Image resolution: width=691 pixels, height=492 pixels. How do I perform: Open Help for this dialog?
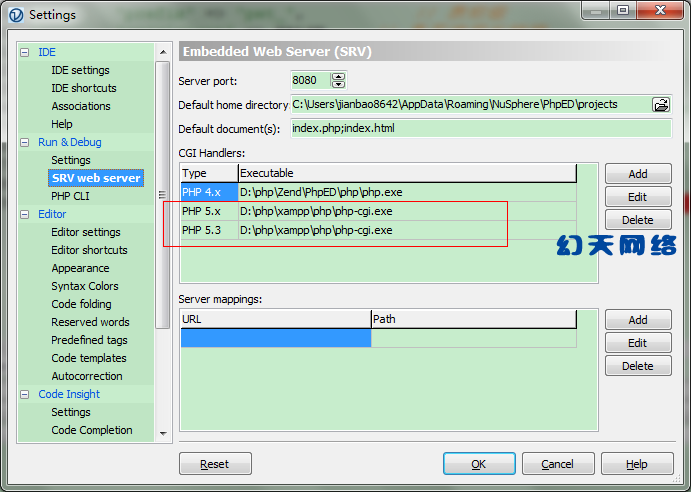[x=637, y=464]
